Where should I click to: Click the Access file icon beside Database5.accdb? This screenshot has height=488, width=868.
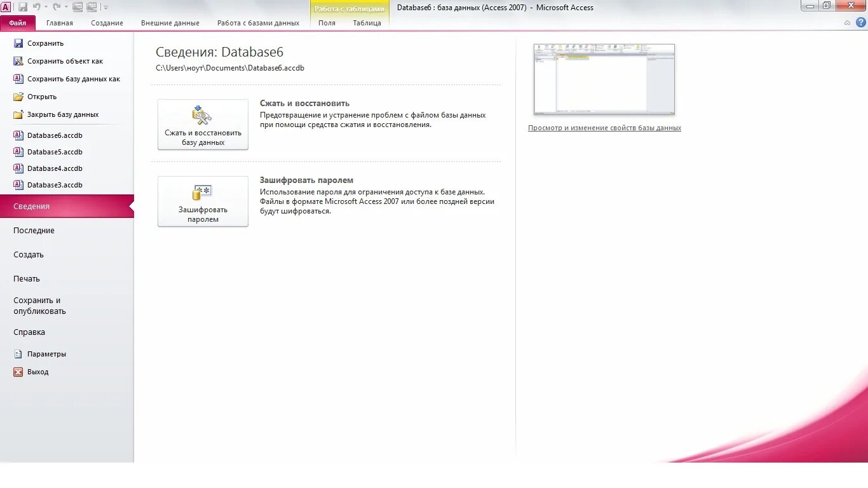point(18,152)
